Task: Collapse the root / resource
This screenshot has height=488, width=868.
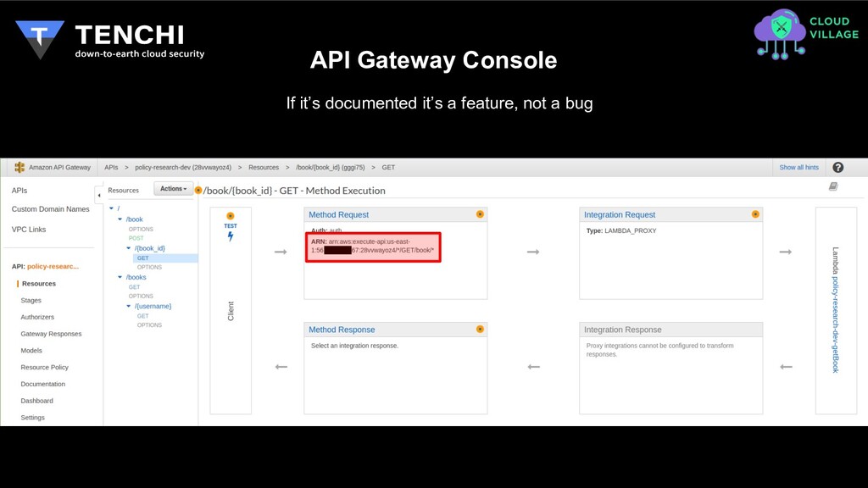Action: (111, 208)
